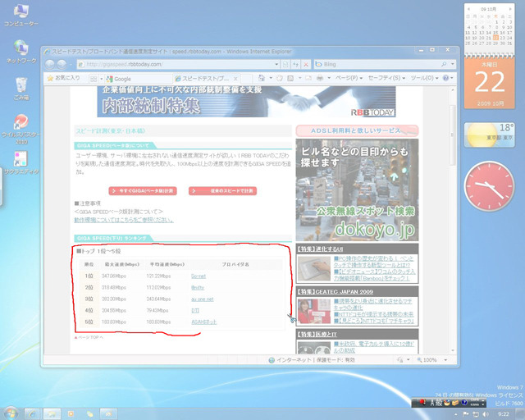Click the show desktop strip beside the clock
This screenshot has height=420, width=525.
click(x=522, y=414)
